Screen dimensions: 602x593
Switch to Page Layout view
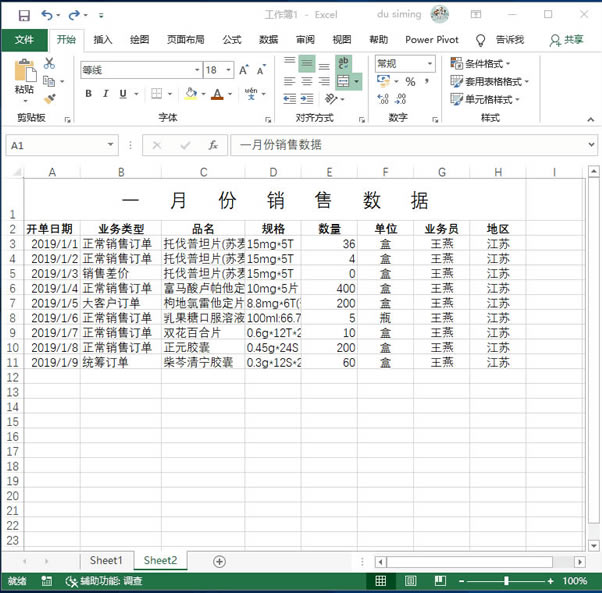(x=410, y=581)
